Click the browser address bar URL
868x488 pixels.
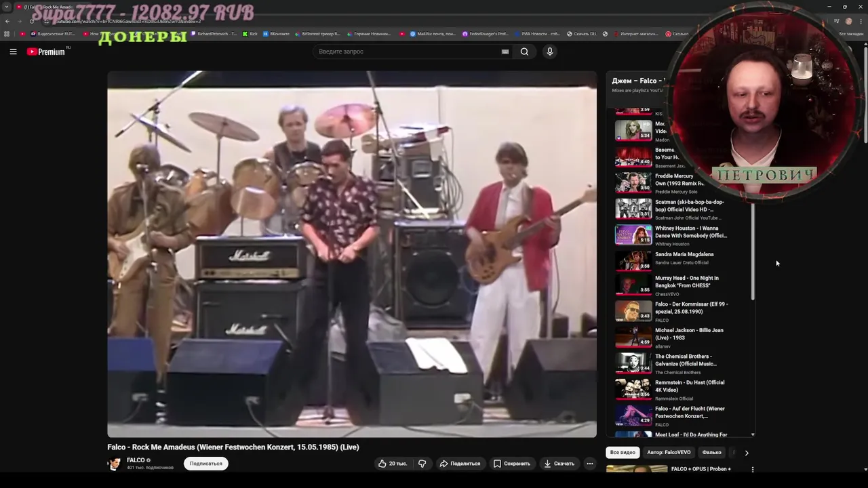pos(129,21)
